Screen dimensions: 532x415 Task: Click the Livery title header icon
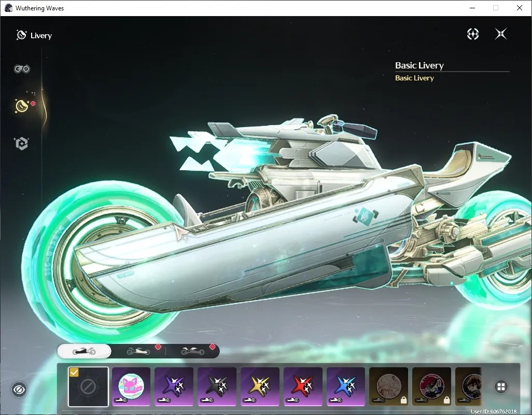click(x=21, y=35)
